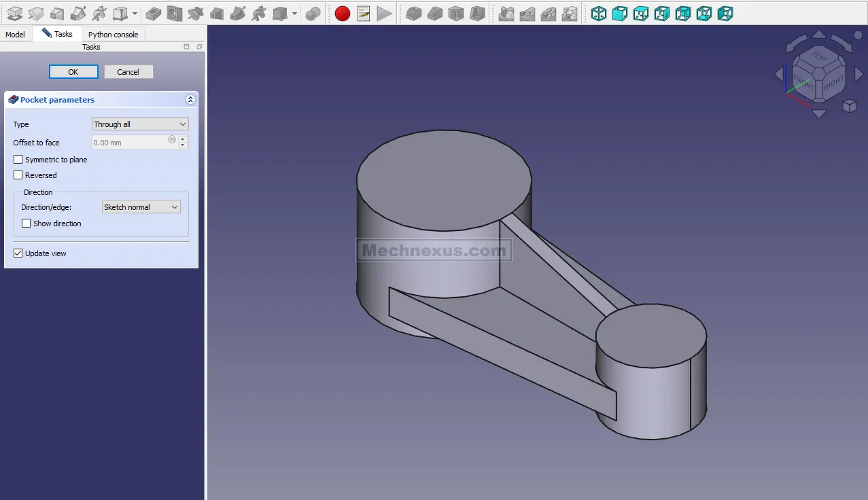Enable Symmetric to plane checkbox
Image resolution: width=868 pixels, height=500 pixels.
tap(18, 160)
